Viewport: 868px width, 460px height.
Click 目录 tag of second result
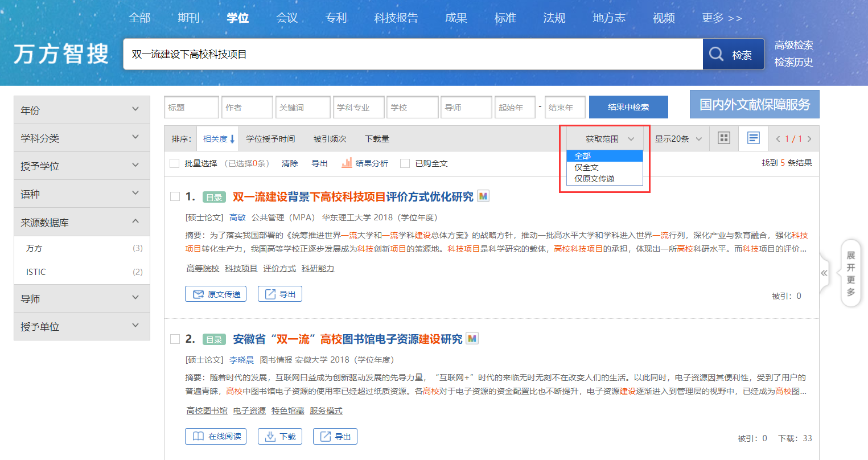click(214, 339)
